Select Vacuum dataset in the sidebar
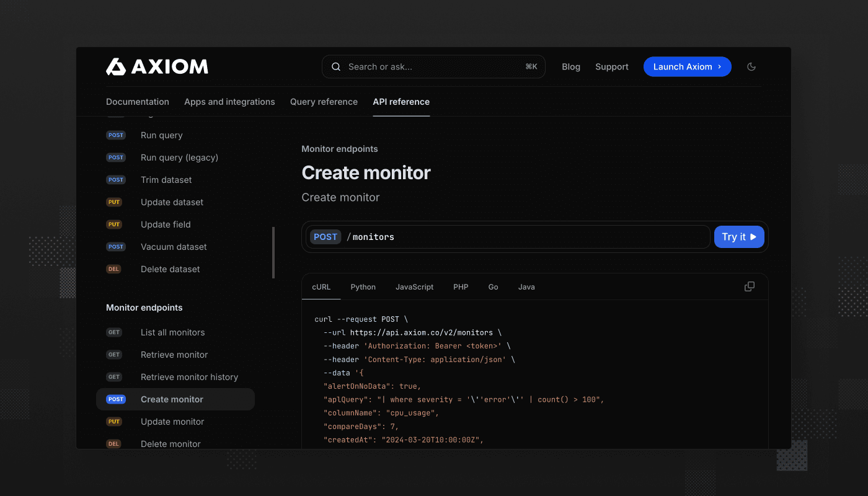This screenshot has height=496, width=868. [x=174, y=247]
